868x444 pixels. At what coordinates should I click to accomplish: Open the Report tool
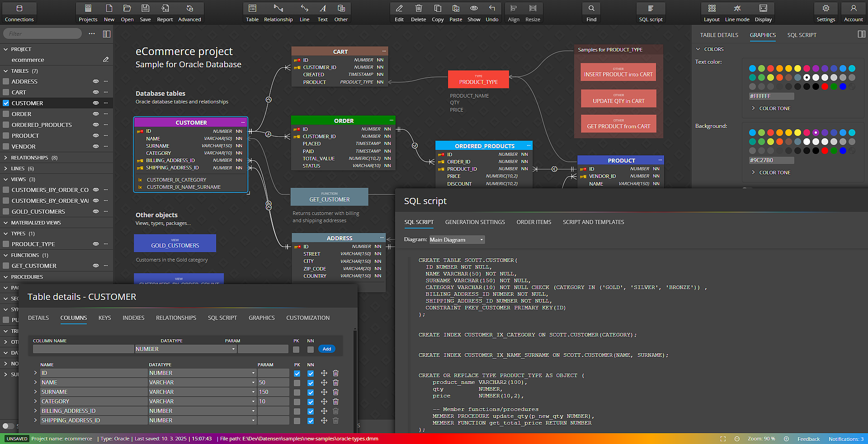[x=165, y=12]
